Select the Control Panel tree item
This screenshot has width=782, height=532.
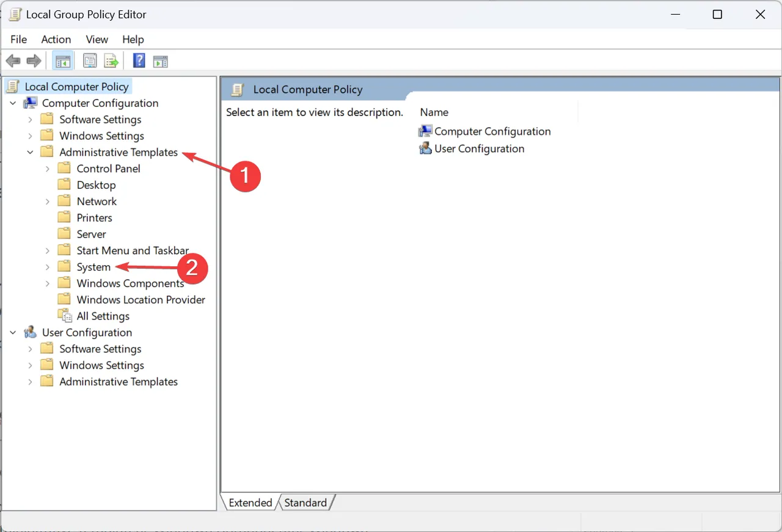(108, 169)
